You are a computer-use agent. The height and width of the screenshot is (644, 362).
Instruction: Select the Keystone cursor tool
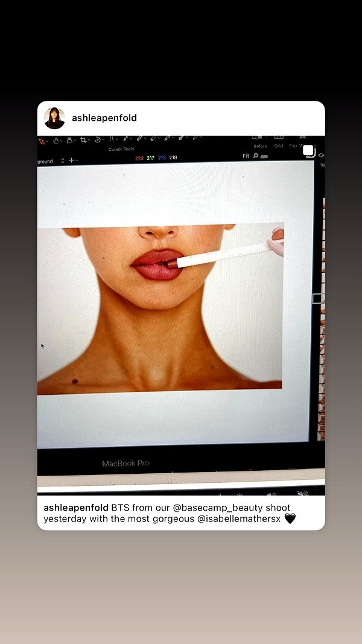pyautogui.click(x=111, y=139)
